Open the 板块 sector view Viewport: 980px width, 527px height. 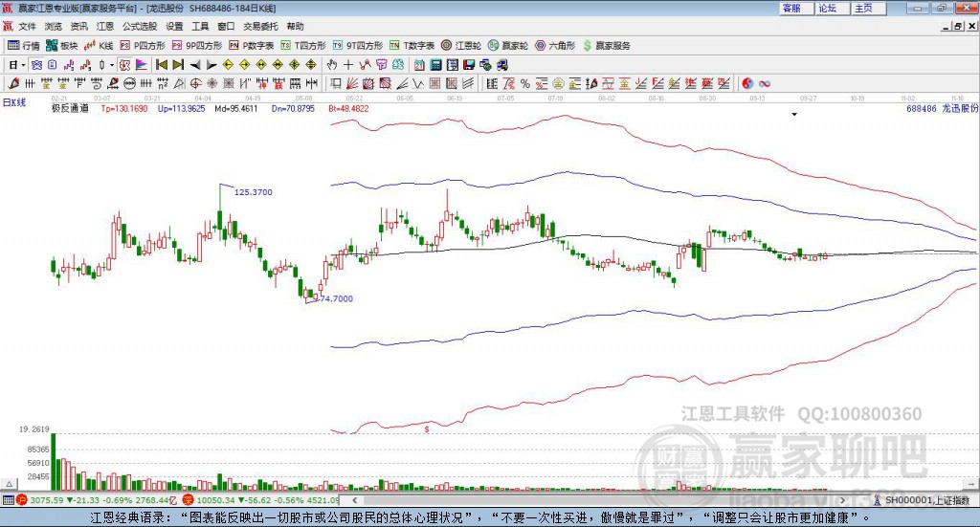point(61,46)
